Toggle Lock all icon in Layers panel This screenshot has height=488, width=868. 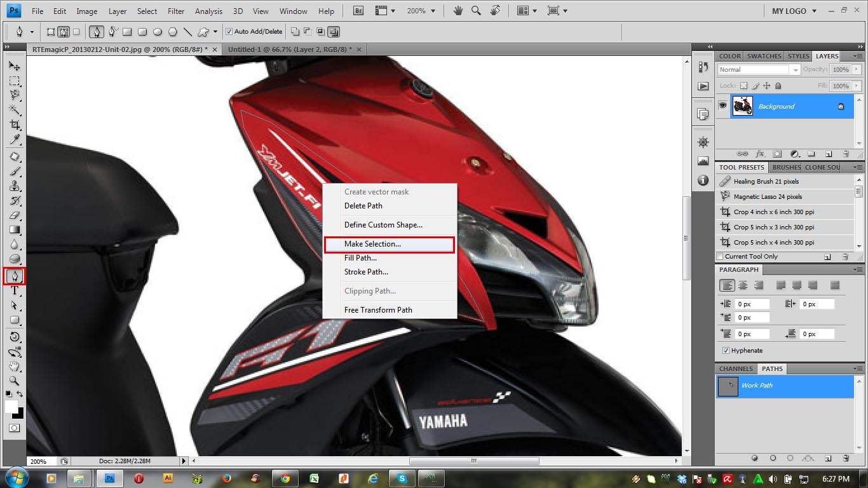pos(778,86)
